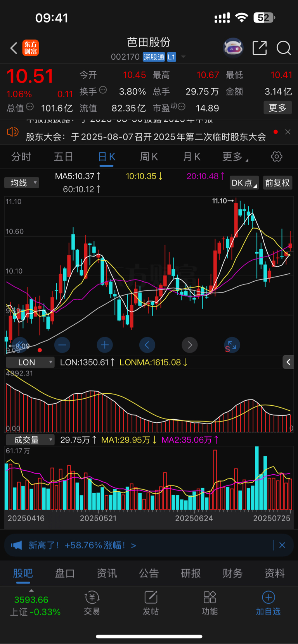
Task: Tap info icon next to 换手
Action: point(103,90)
